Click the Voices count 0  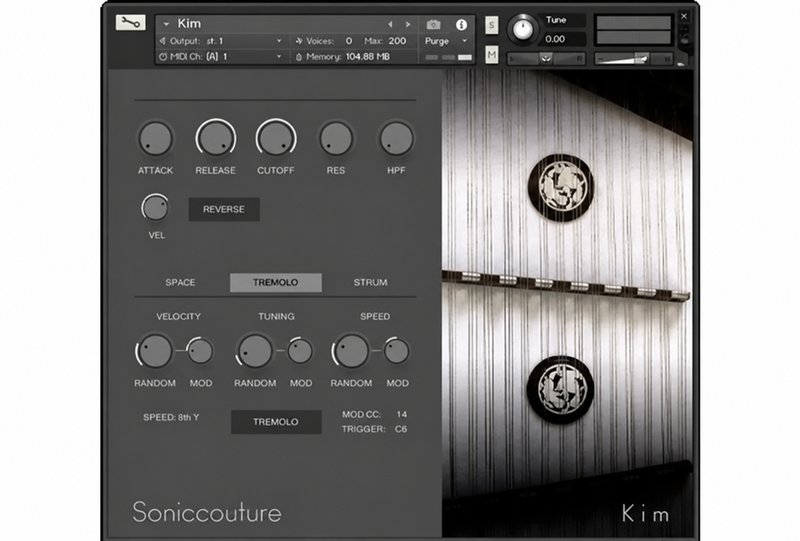pos(349,41)
